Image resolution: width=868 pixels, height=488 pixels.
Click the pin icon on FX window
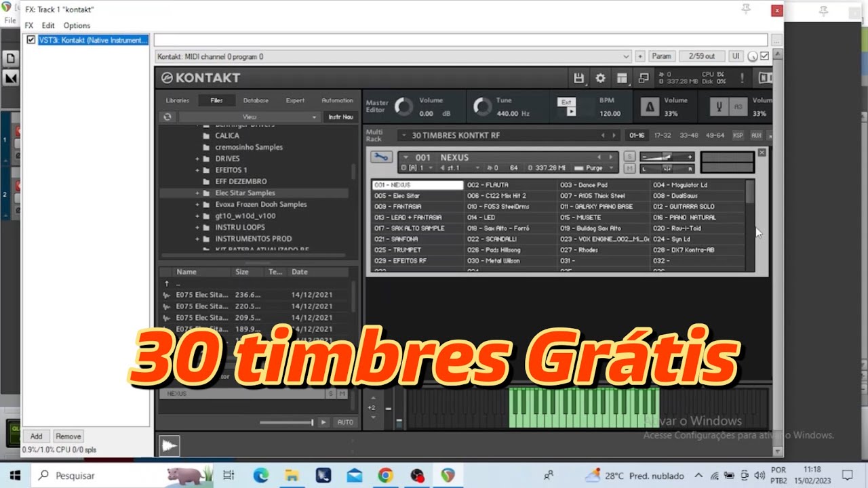[x=746, y=9]
